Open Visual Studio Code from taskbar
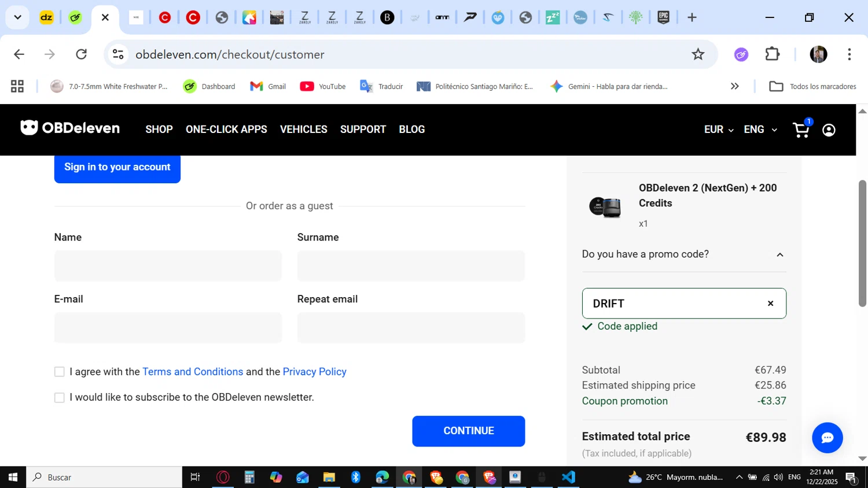868x488 pixels. (568, 477)
